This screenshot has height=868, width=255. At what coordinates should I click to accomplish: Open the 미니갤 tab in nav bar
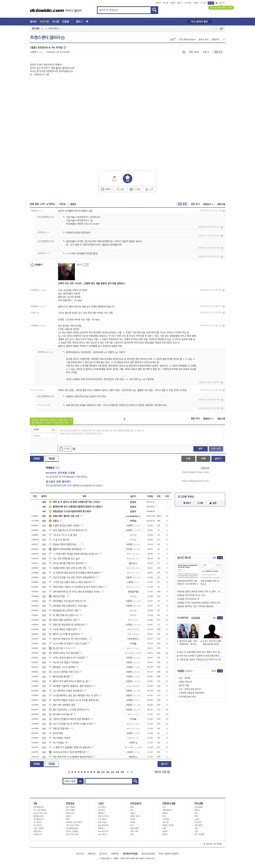56,22
